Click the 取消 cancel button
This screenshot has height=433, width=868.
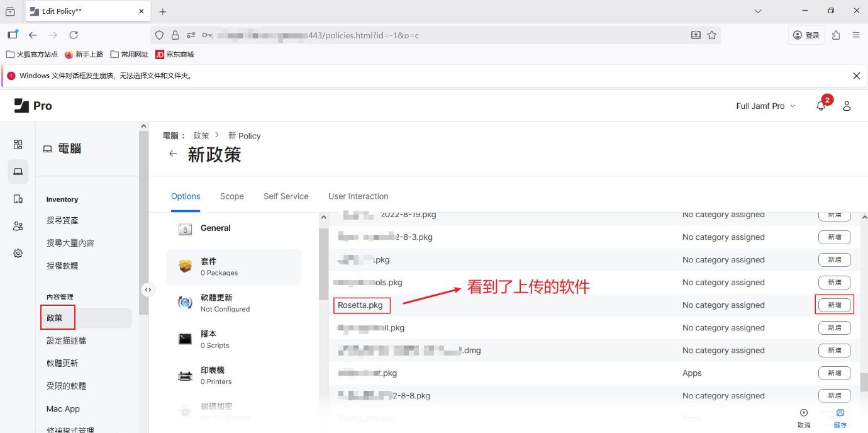click(x=803, y=418)
